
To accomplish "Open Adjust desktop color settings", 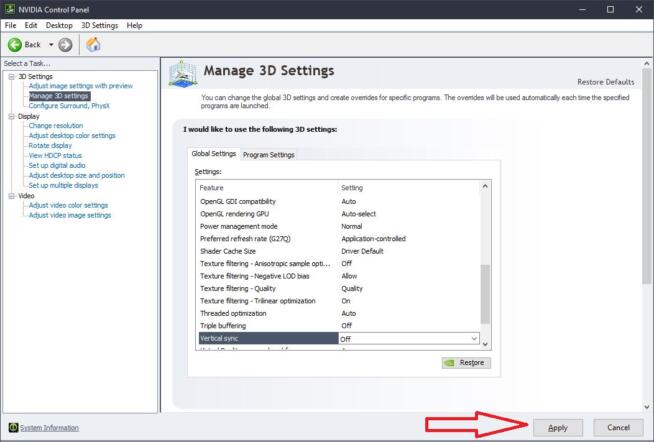I will point(72,136).
